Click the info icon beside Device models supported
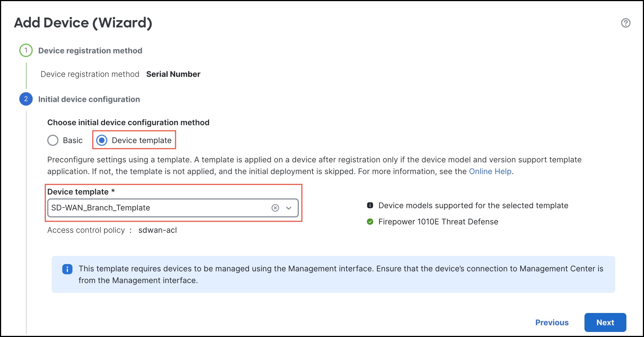 click(370, 205)
